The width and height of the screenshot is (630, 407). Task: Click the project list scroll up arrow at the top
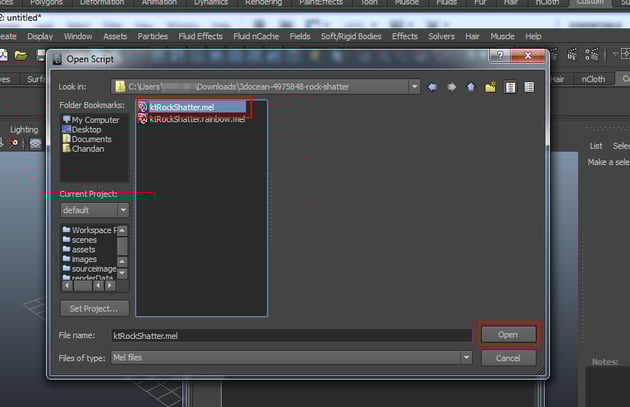(122, 230)
